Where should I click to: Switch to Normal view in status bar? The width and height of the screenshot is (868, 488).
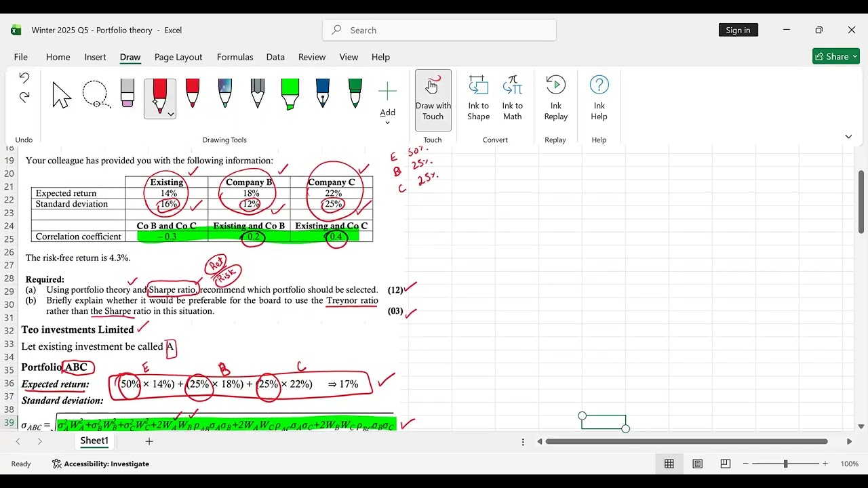tap(669, 464)
